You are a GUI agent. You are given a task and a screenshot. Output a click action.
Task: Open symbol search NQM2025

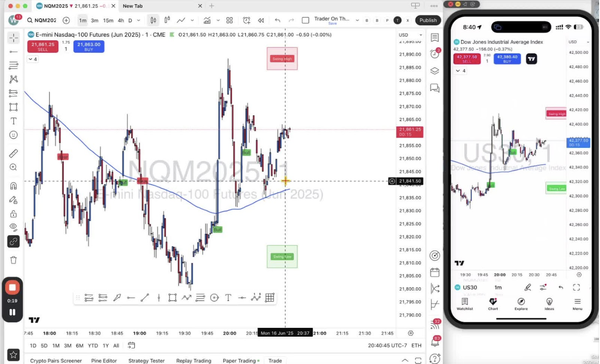pyautogui.click(x=42, y=20)
